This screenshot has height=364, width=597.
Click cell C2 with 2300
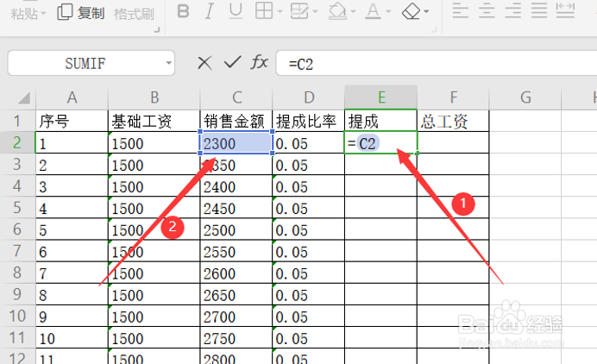[x=236, y=143]
